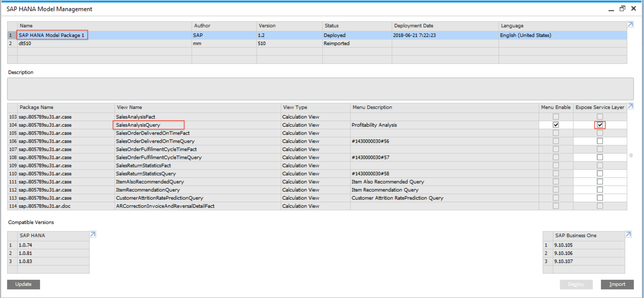Click the Profitability Analysis menu description cell
The height and width of the screenshot is (298, 644).
click(445, 125)
